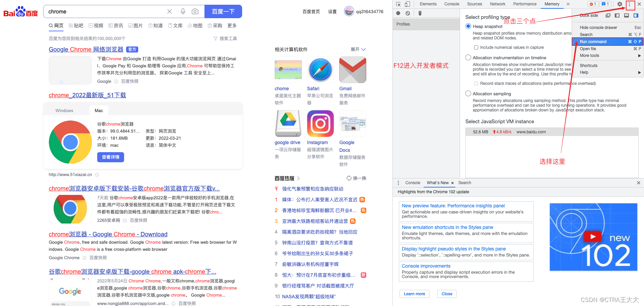
Task: Click the trash collect garbage icon
Action: coord(420,13)
